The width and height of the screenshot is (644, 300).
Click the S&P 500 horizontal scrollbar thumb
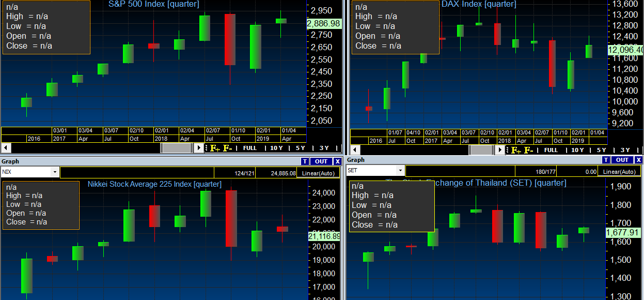177,148
